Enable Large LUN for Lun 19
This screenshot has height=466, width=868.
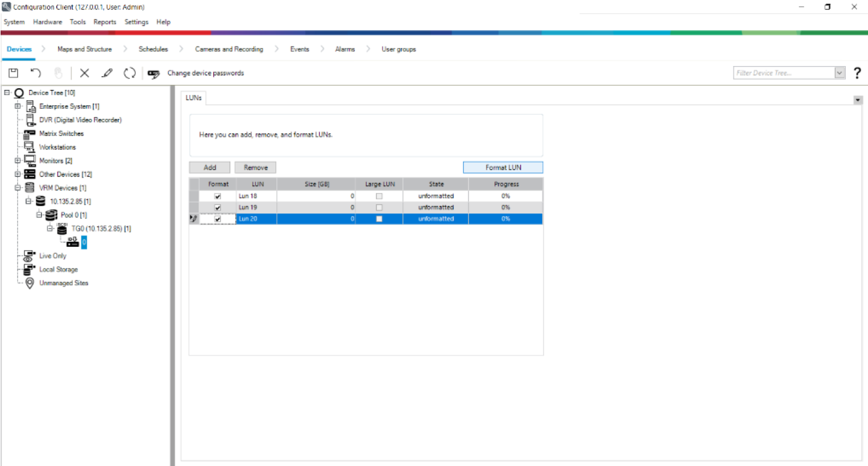pyautogui.click(x=379, y=208)
